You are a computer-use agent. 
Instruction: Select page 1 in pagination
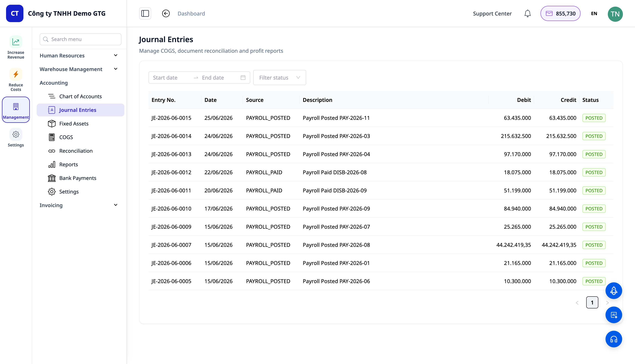coord(592,303)
